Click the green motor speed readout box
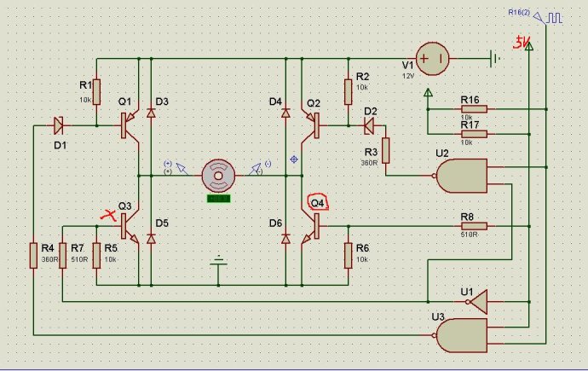588x371 pixels. 219,199
